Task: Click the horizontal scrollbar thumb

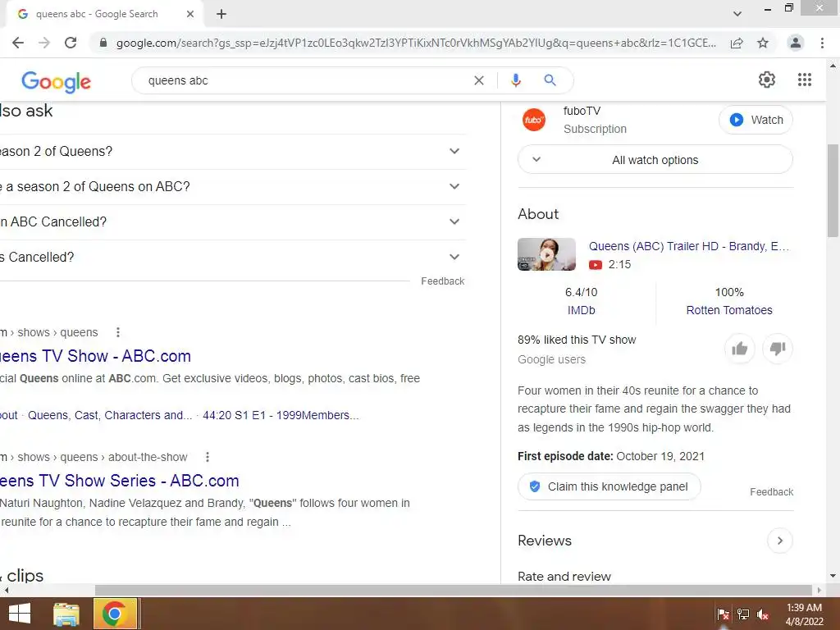Action: tap(453, 590)
